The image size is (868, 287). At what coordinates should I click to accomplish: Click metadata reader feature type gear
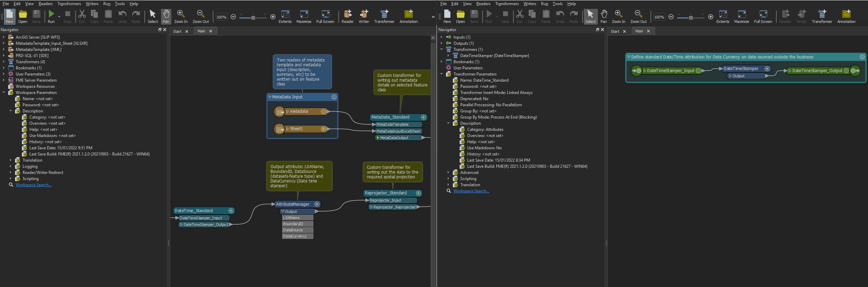pos(323,111)
